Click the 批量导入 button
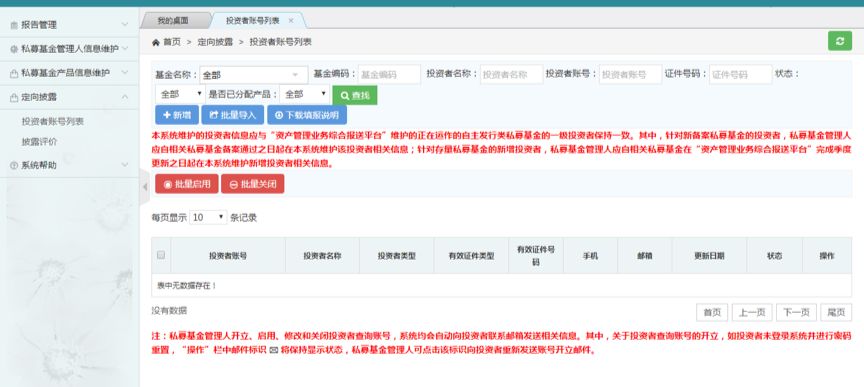 [x=233, y=115]
